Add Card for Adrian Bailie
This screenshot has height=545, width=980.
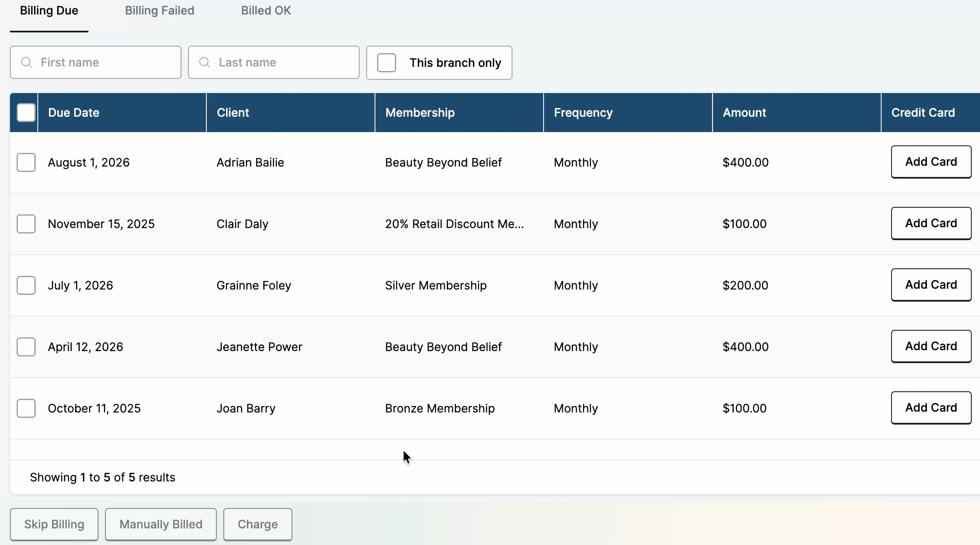[x=931, y=162]
